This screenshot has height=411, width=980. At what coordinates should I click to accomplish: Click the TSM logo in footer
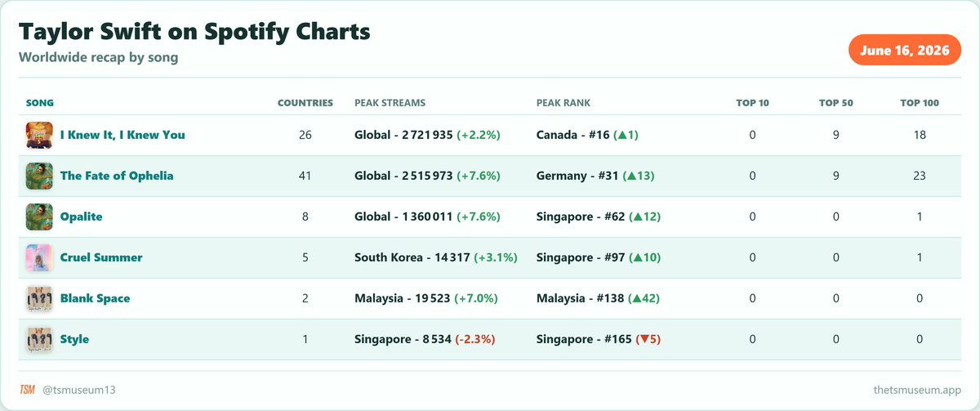click(27, 391)
